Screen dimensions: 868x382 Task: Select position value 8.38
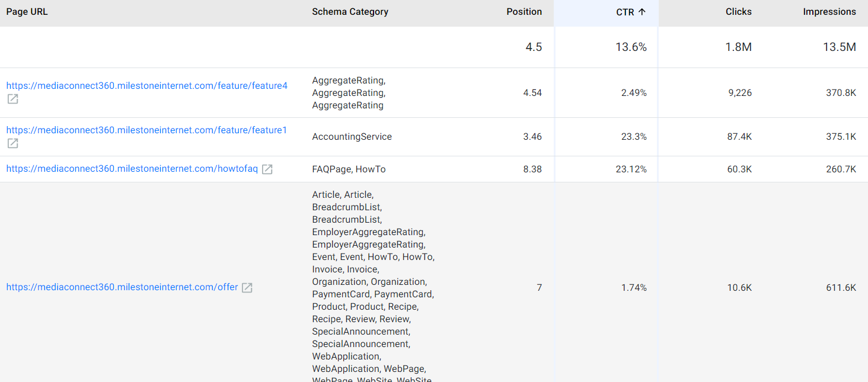click(x=532, y=169)
